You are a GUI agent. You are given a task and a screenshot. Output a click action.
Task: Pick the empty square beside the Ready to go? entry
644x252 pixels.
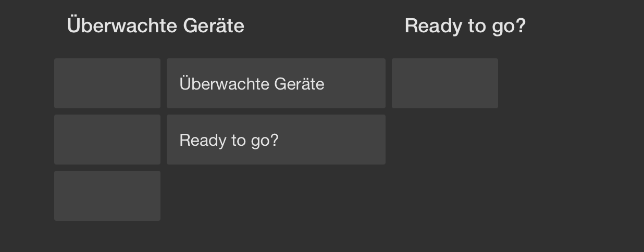click(x=107, y=140)
